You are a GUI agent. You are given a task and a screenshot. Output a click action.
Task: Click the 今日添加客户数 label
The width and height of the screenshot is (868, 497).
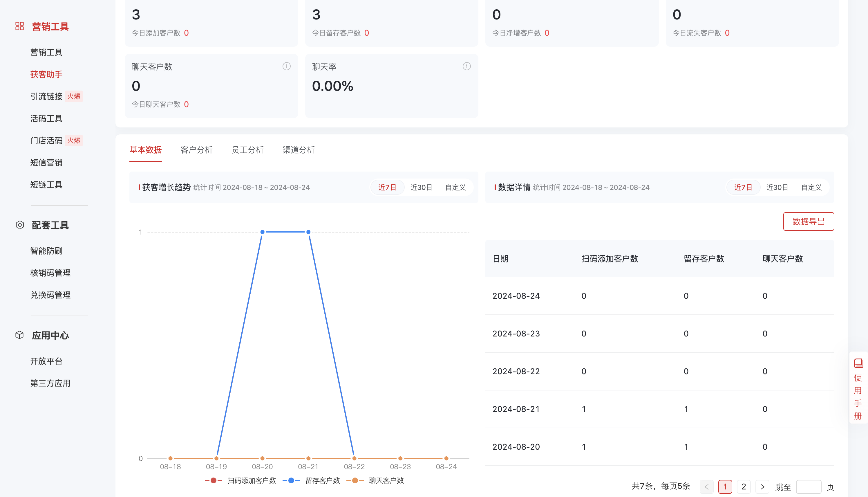pyautogui.click(x=156, y=33)
